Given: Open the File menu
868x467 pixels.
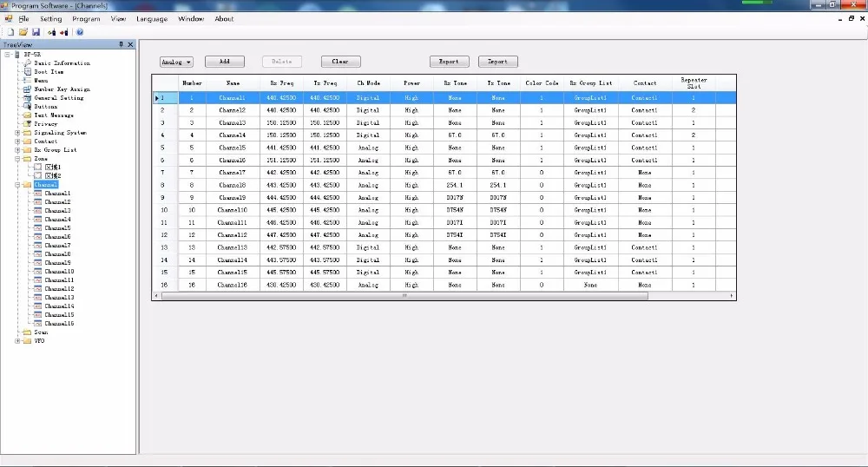Looking at the screenshot, I should [23, 19].
